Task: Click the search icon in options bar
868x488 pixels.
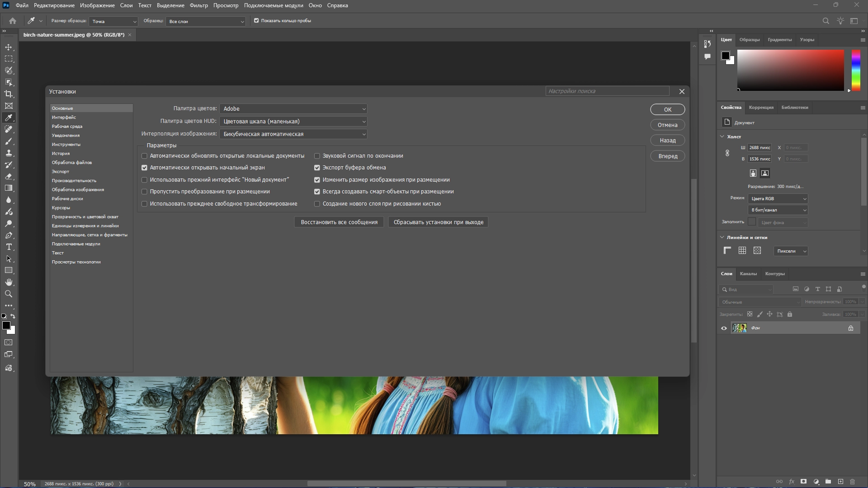Action: [826, 21]
